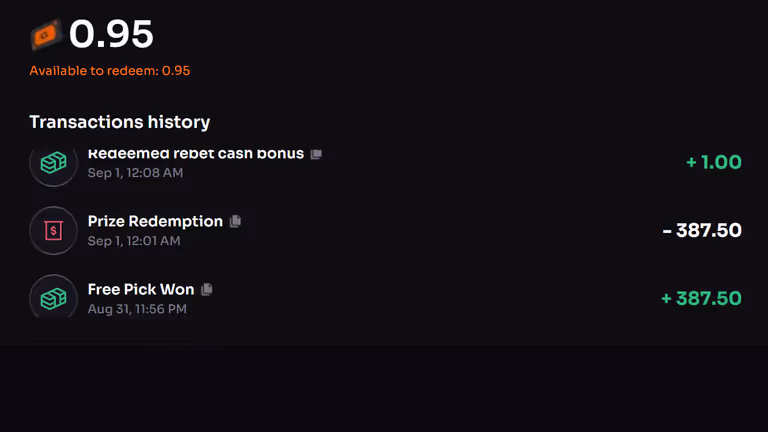
Task: Click the Aug 31, 11:56 PM timestamp
Action: [137, 309]
